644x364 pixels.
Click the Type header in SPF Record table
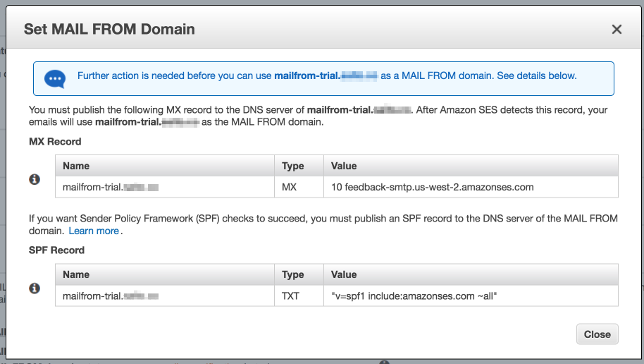point(293,274)
